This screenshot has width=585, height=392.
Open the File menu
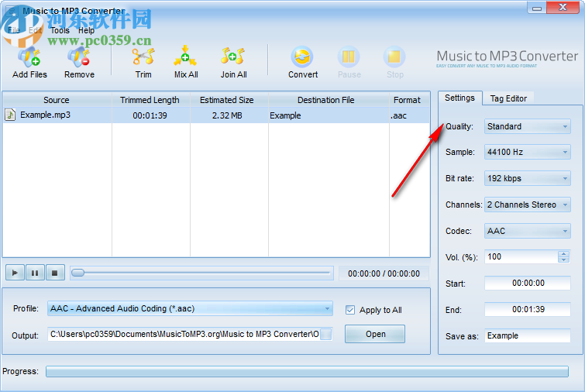click(x=14, y=30)
